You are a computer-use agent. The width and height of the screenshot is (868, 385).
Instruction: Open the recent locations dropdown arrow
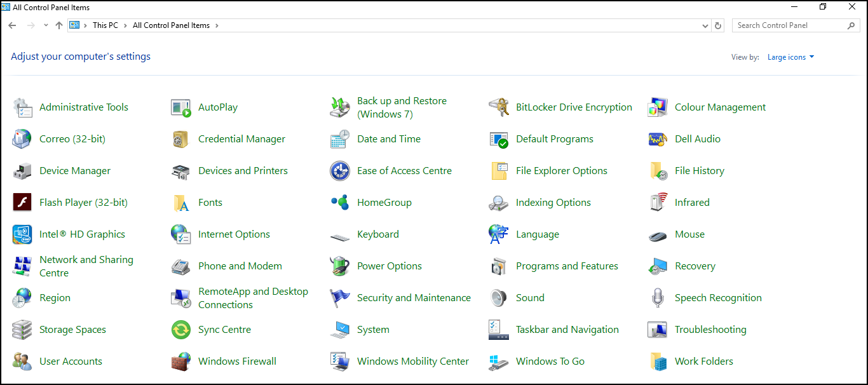tap(46, 25)
